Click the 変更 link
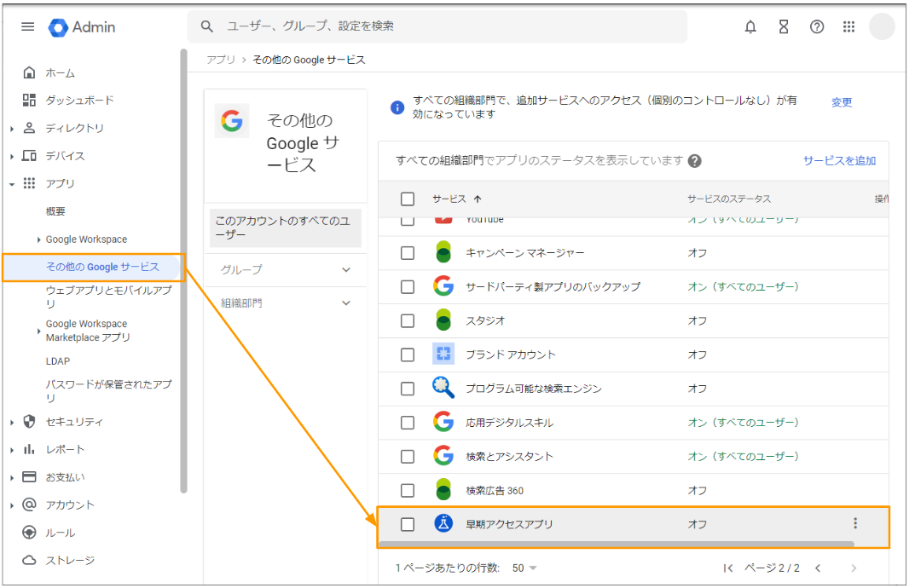The width and height of the screenshot is (909, 588). coord(841,102)
